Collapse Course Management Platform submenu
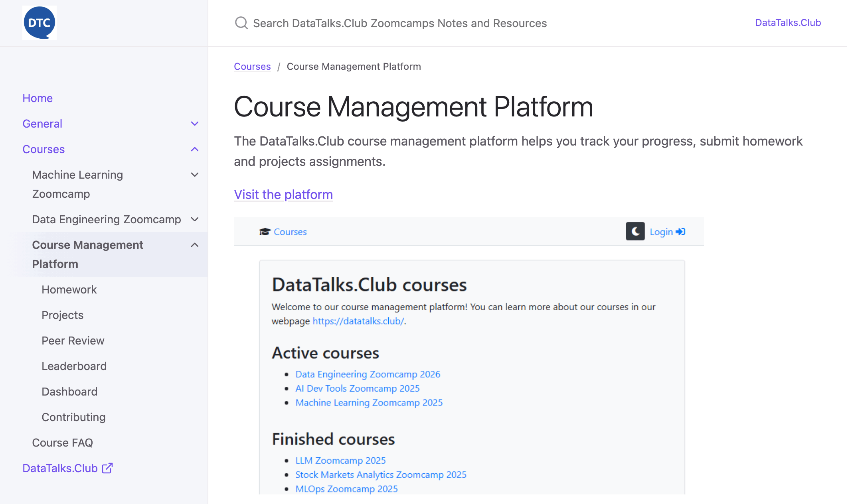 click(195, 245)
